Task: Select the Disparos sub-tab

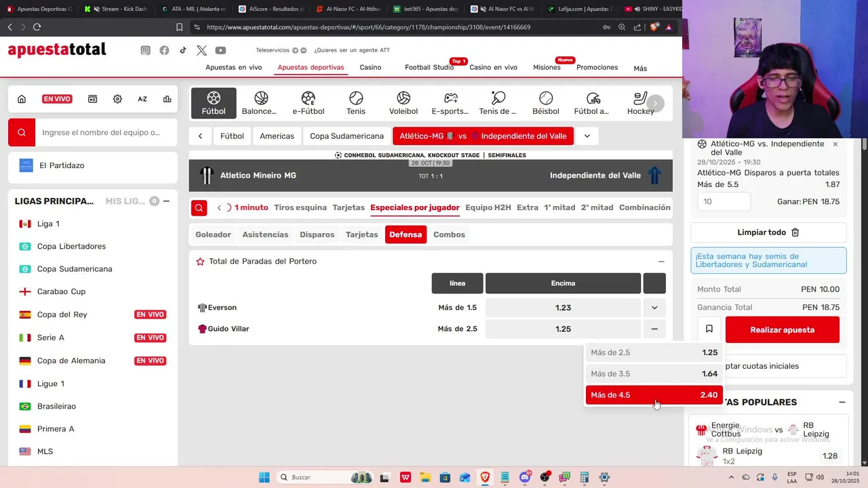Action: pyautogui.click(x=317, y=235)
